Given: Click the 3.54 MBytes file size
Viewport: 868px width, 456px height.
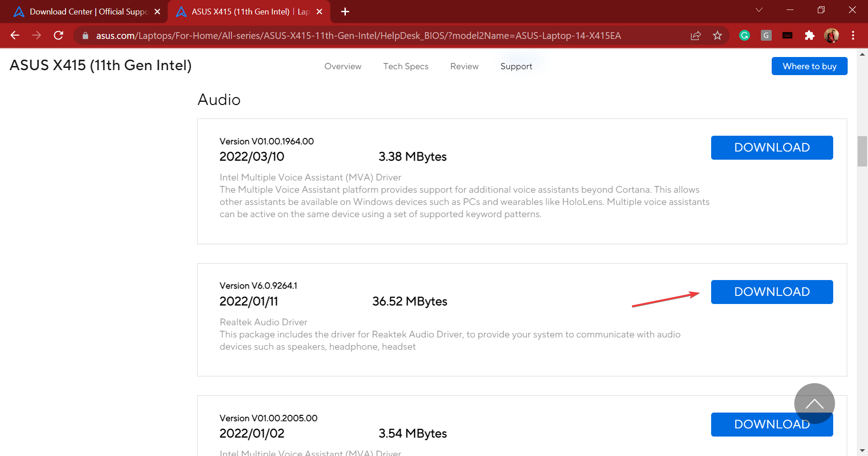Looking at the screenshot, I should coord(412,433).
